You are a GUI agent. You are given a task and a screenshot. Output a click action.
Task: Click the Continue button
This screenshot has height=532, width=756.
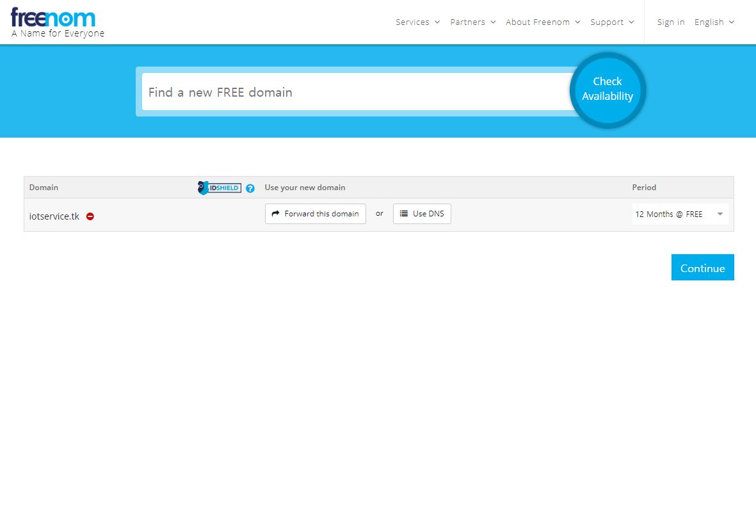702,267
